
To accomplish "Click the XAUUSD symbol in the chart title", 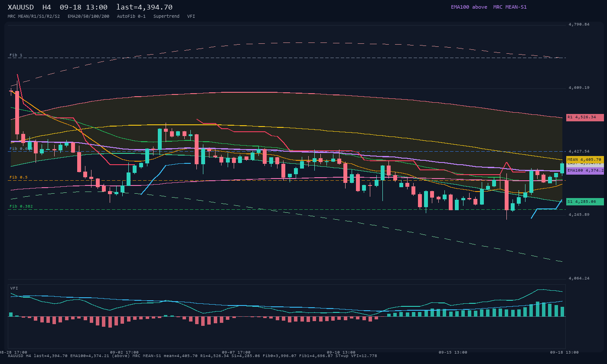I will 21,7.
